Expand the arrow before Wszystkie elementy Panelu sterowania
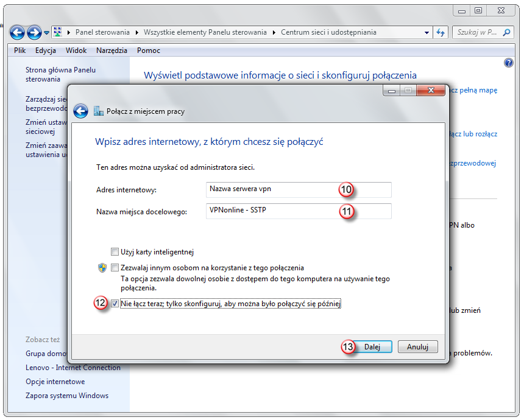The height and width of the screenshot is (420, 524). (137, 32)
